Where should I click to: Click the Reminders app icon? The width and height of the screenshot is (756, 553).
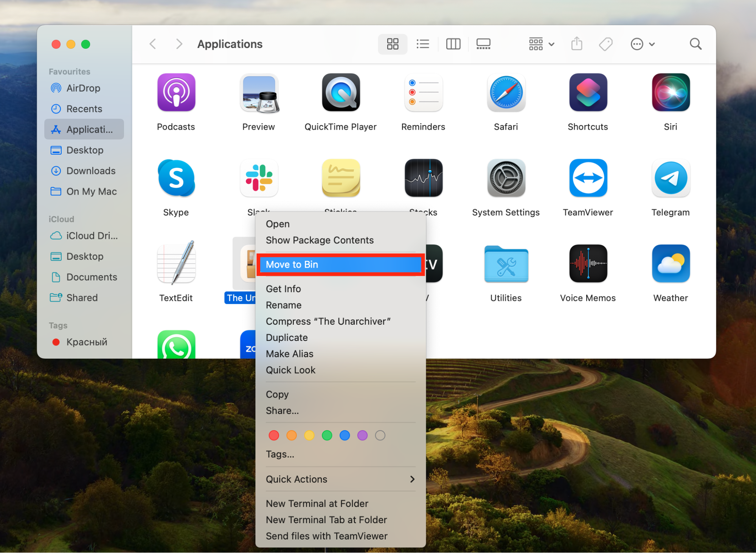423,93
